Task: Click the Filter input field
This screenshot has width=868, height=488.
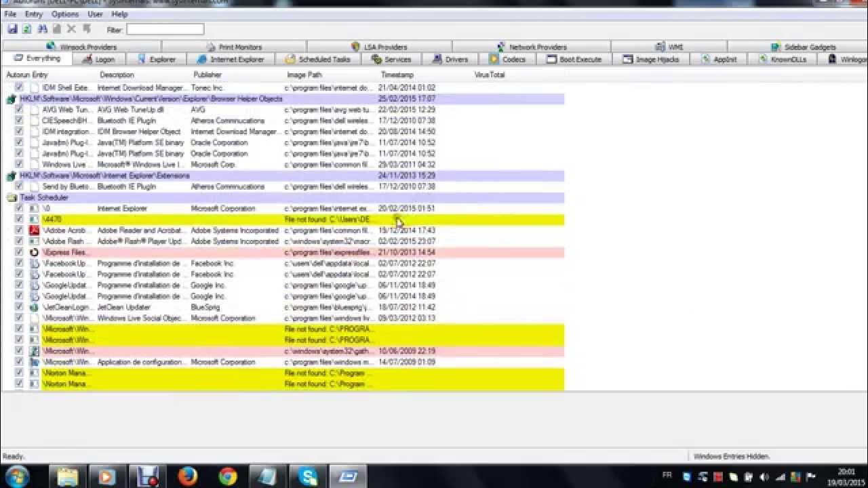Action: [165, 29]
